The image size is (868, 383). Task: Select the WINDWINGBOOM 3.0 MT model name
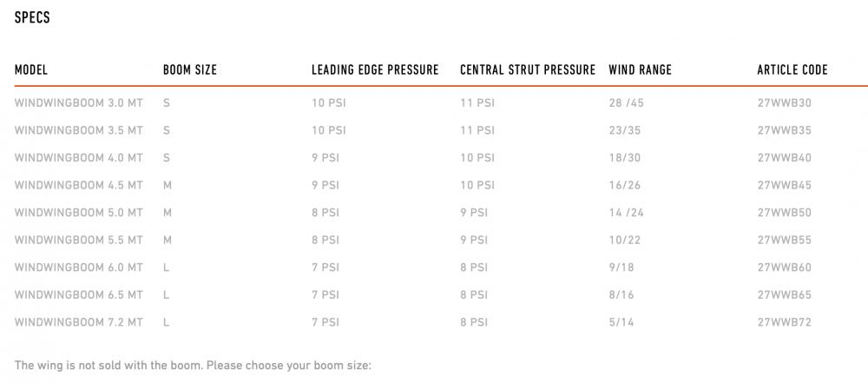pyautogui.click(x=79, y=102)
